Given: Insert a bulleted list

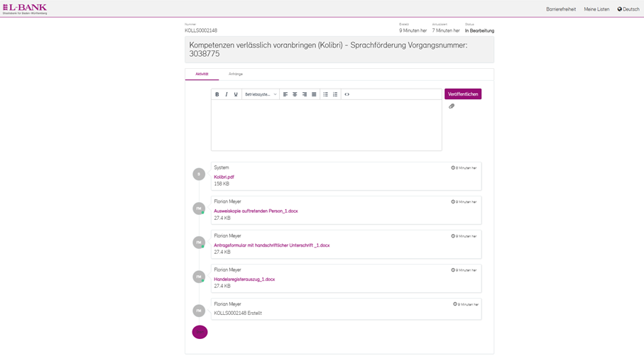Looking at the screenshot, I should click(x=326, y=94).
